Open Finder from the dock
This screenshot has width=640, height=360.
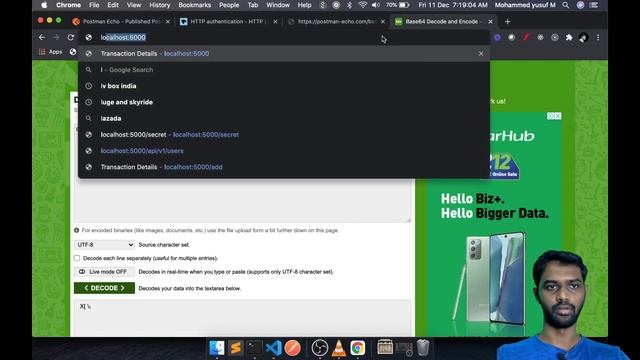tap(217, 348)
